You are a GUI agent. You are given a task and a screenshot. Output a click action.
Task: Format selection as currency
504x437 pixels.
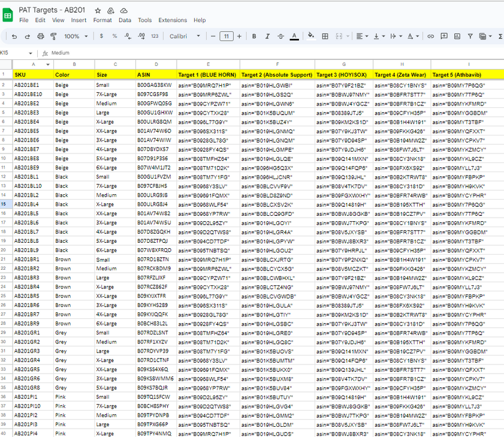(x=101, y=37)
